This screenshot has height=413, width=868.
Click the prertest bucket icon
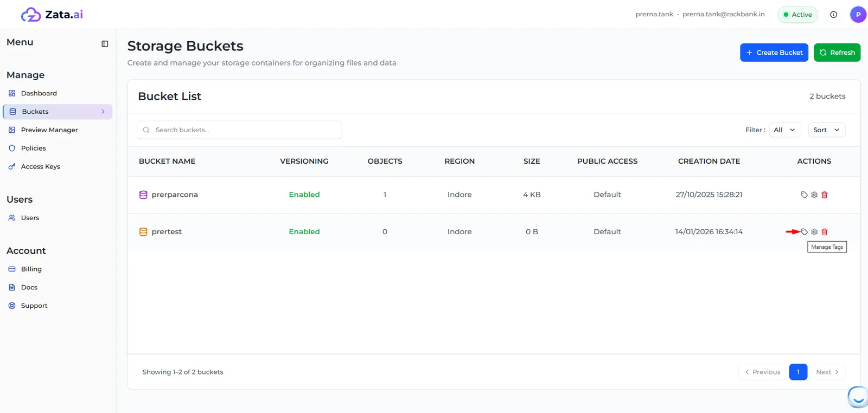click(x=143, y=232)
